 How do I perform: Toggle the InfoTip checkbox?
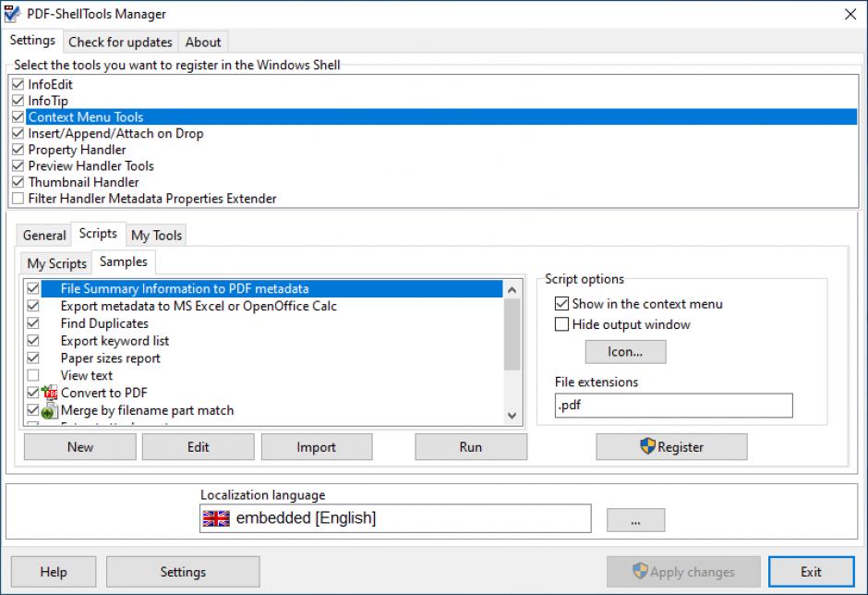[x=18, y=101]
